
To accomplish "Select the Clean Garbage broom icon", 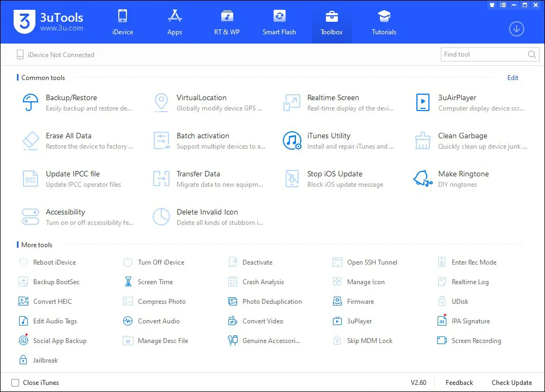I will pos(422,140).
